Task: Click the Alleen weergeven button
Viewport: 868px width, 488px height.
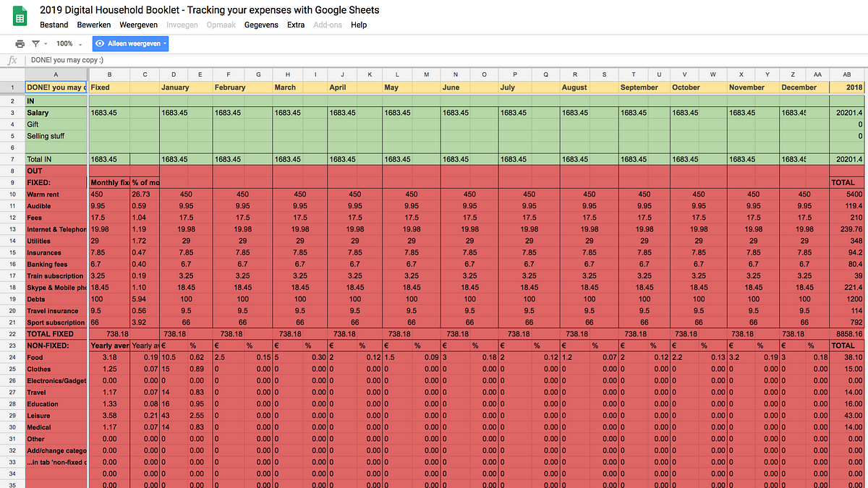Action: (x=130, y=44)
